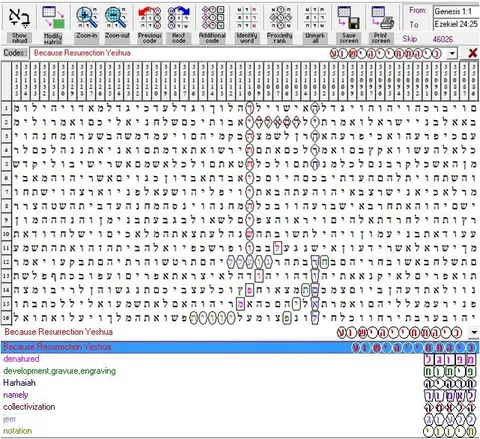Select highlighted Because Resurrection Yeshua row
This screenshot has width=480, height=439.
pyautogui.click(x=240, y=347)
